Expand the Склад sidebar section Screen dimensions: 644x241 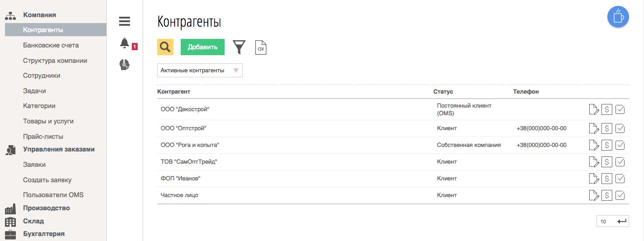click(x=33, y=221)
